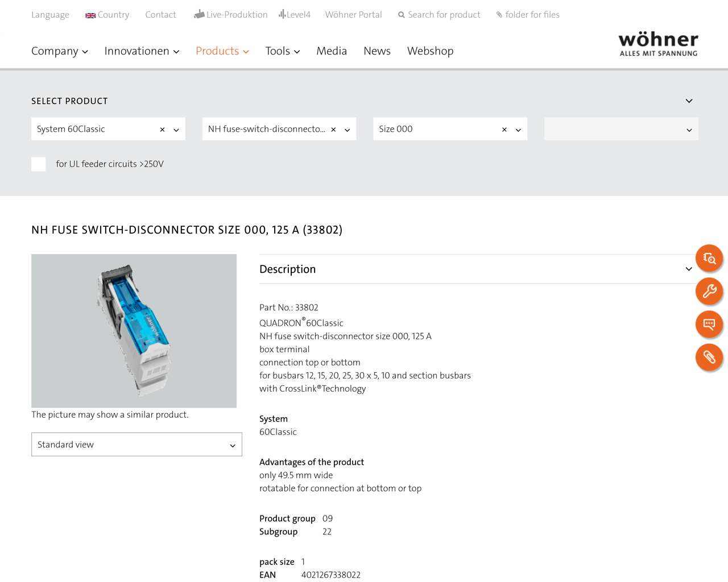Open the Standard view dropdown
The image size is (728, 582).
pos(136,444)
